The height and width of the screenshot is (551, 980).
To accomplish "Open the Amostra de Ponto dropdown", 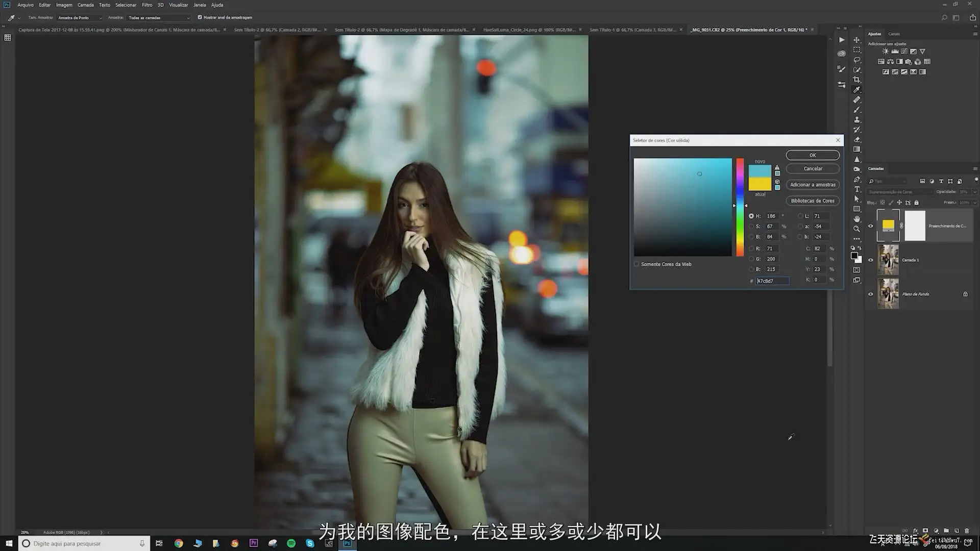I will (80, 18).
